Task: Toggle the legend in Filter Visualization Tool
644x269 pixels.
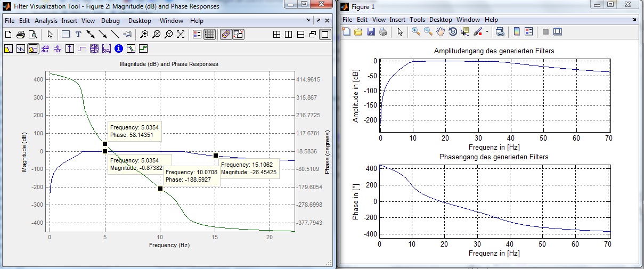Action: coord(197,35)
